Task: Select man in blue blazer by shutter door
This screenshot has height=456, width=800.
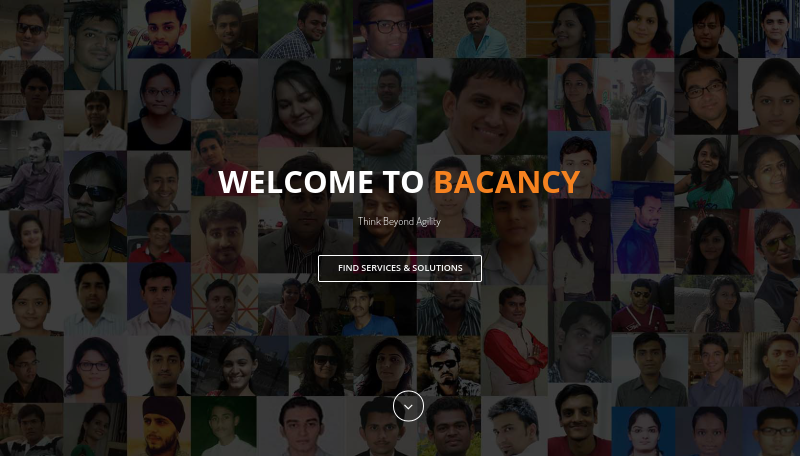Action: click(x=642, y=227)
